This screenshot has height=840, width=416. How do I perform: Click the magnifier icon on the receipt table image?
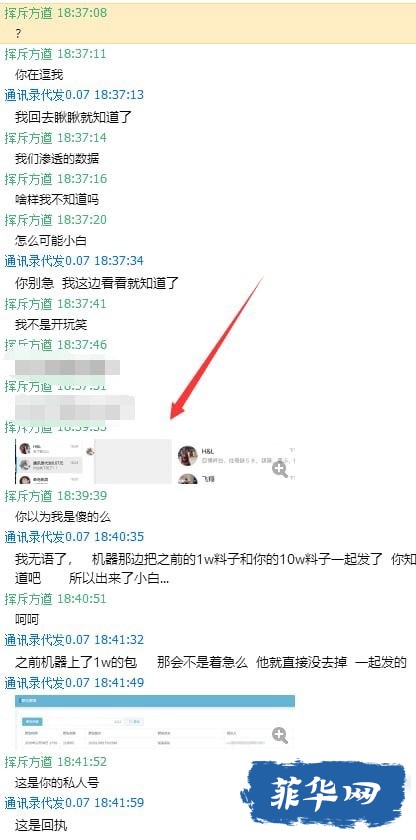pyautogui.click(x=280, y=735)
